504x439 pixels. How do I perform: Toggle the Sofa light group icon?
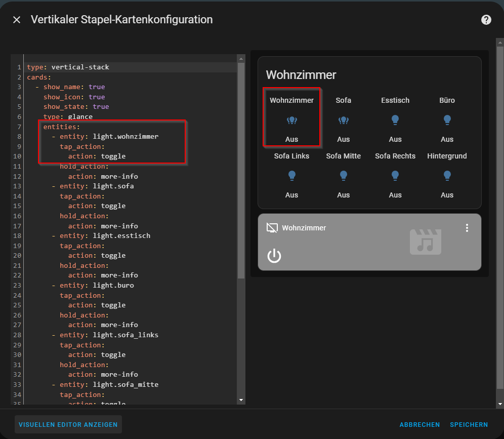(x=343, y=120)
